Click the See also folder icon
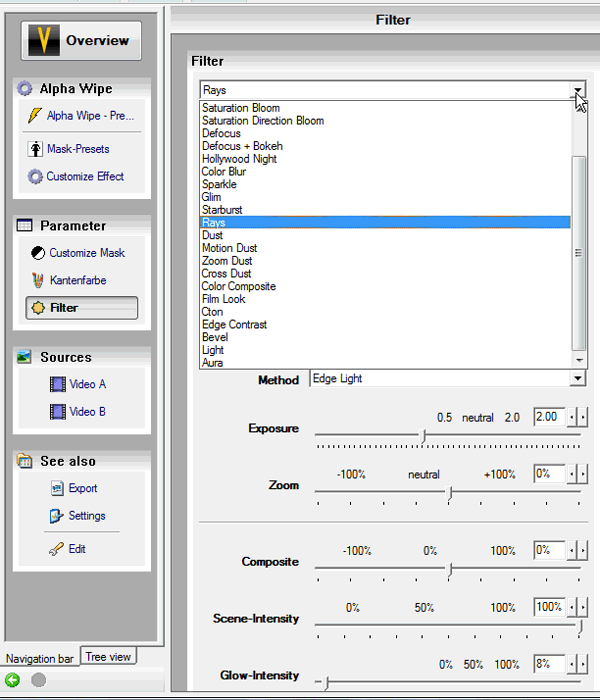This screenshot has width=600, height=700. pos(25,461)
